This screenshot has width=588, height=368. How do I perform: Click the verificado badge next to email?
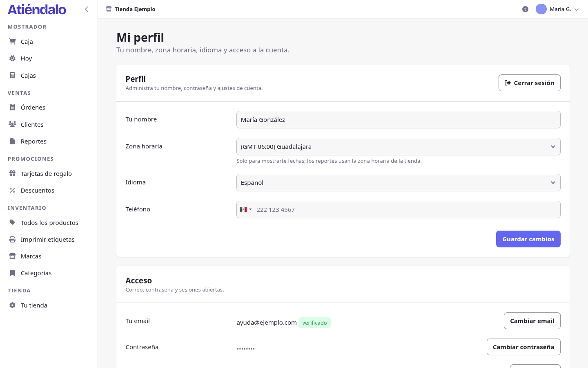(314, 323)
